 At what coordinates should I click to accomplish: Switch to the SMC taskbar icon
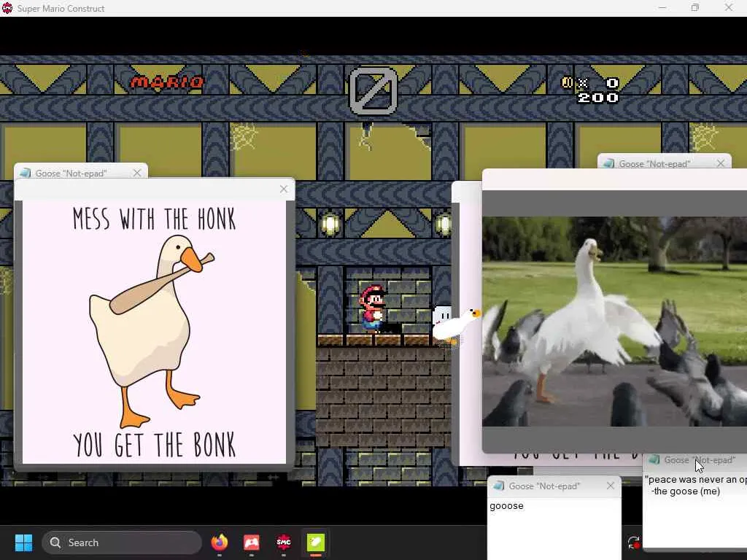pos(284,542)
